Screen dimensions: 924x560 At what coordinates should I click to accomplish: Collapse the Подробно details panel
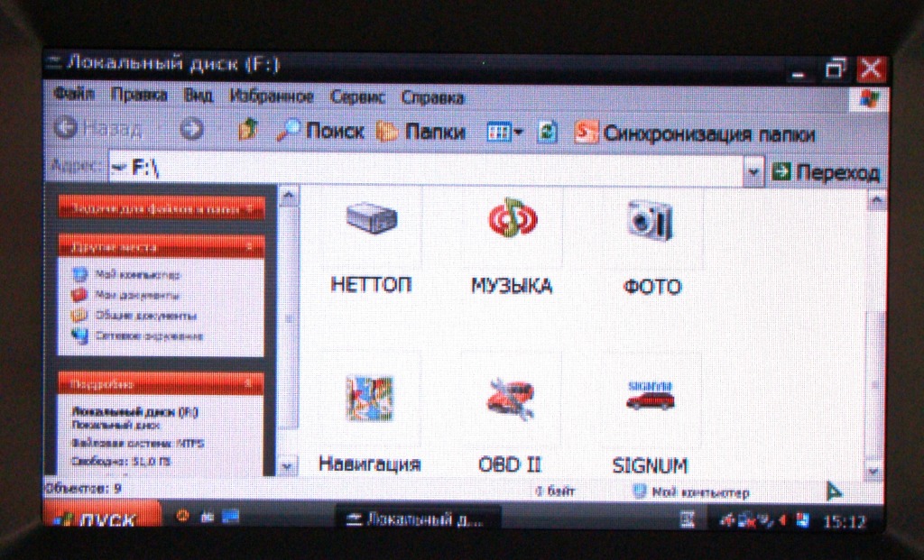pyautogui.click(x=250, y=384)
